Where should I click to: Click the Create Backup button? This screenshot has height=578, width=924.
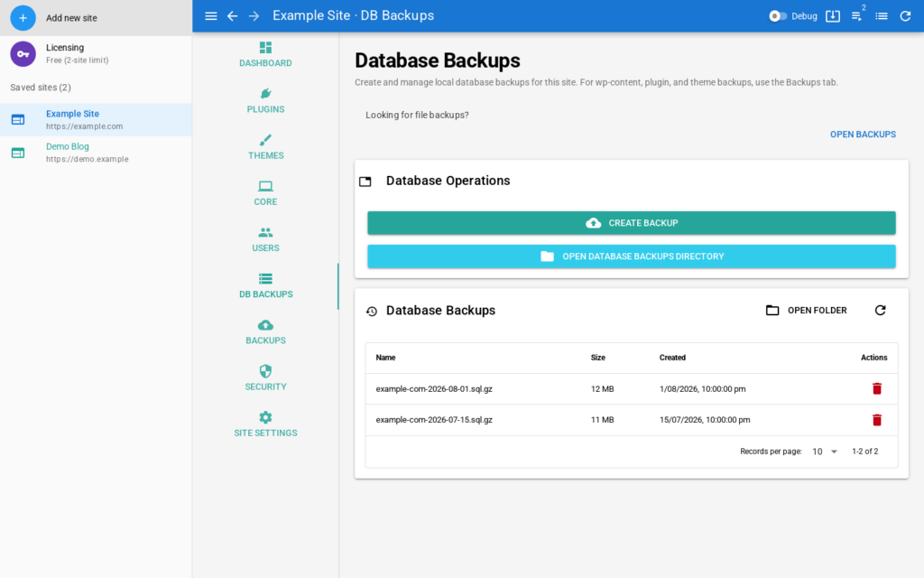tap(631, 223)
